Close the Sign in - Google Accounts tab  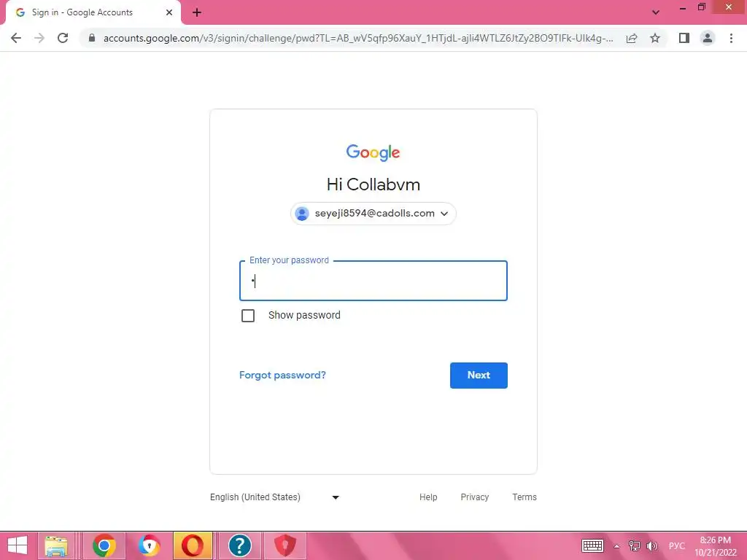(169, 12)
